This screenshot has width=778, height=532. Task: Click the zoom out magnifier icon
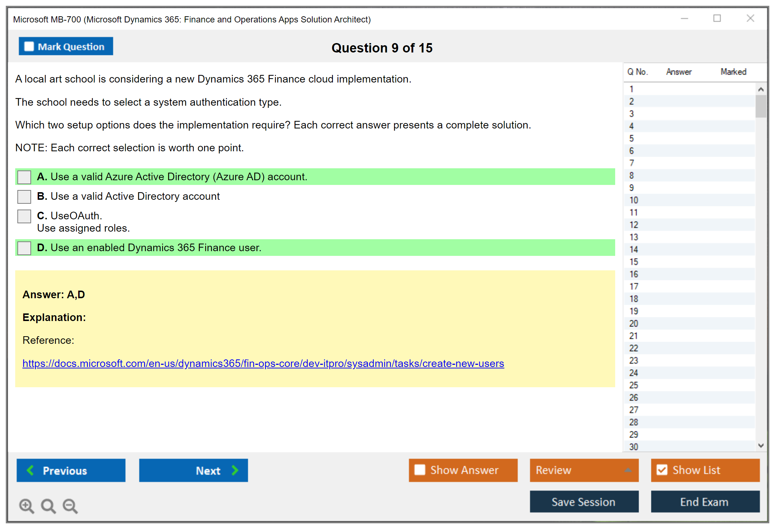tap(70, 506)
